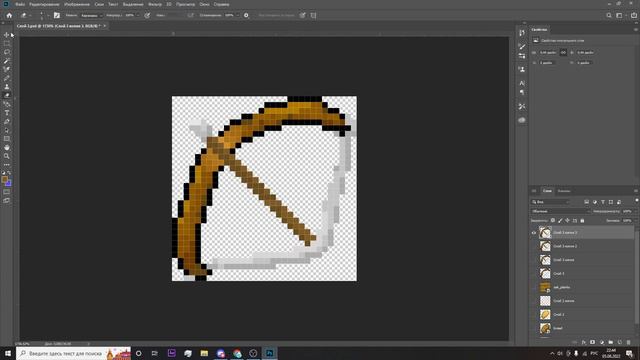
Task: Open the layer filter kind dropdown
Action: (x=551, y=202)
